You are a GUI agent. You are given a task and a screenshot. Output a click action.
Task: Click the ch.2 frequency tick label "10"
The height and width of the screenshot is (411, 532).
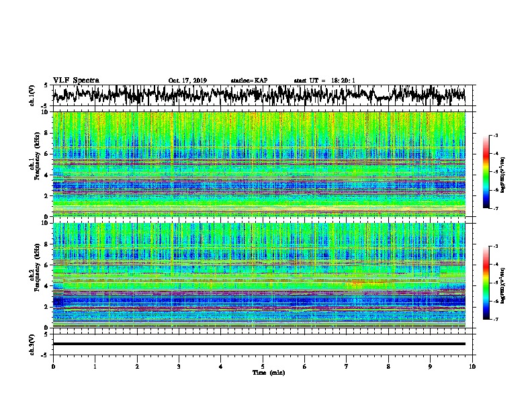(46, 223)
